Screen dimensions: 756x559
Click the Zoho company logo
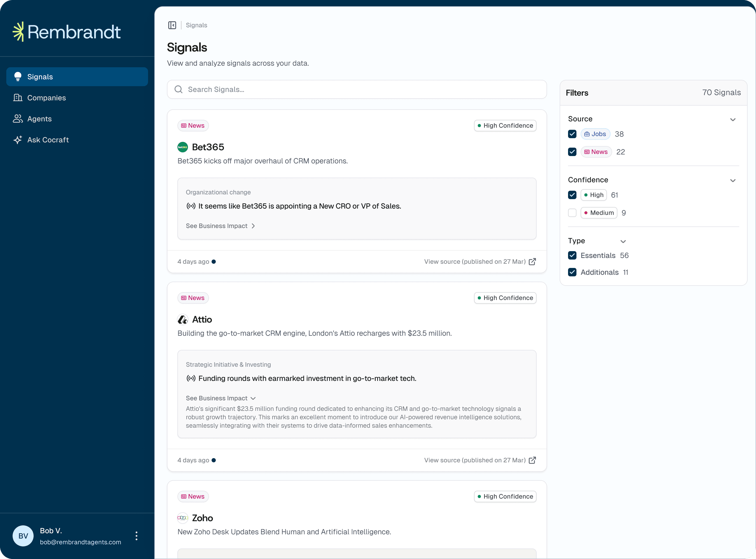coord(183,518)
